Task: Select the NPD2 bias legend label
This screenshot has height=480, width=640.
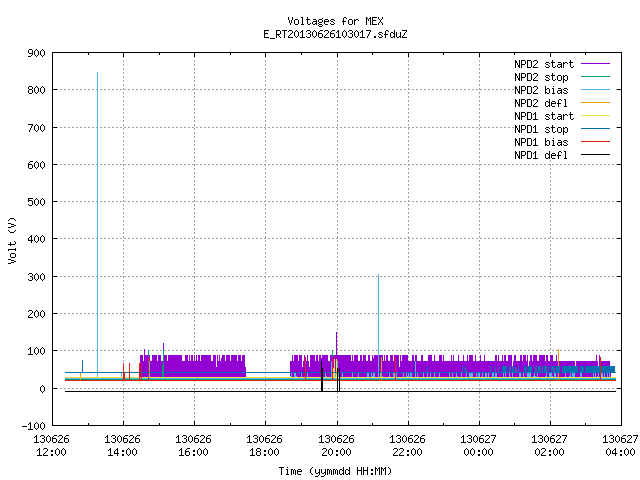Action: coord(541,90)
